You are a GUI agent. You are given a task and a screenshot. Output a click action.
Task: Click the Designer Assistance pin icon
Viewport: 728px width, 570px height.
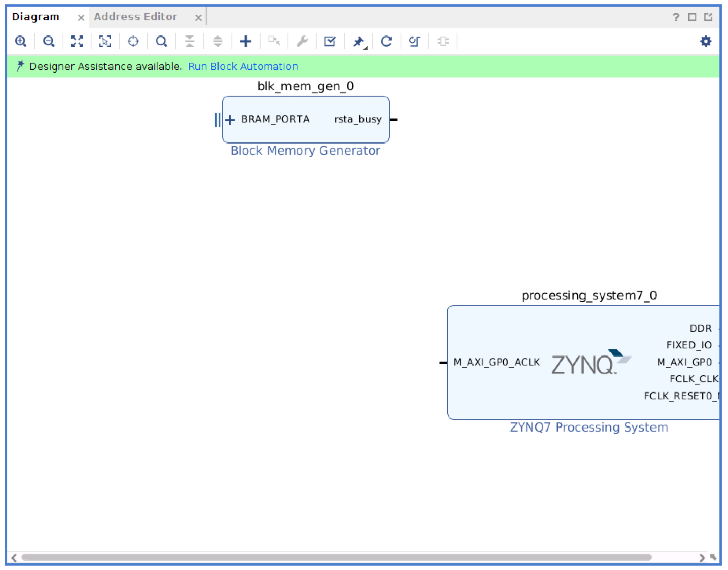point(20,66)
